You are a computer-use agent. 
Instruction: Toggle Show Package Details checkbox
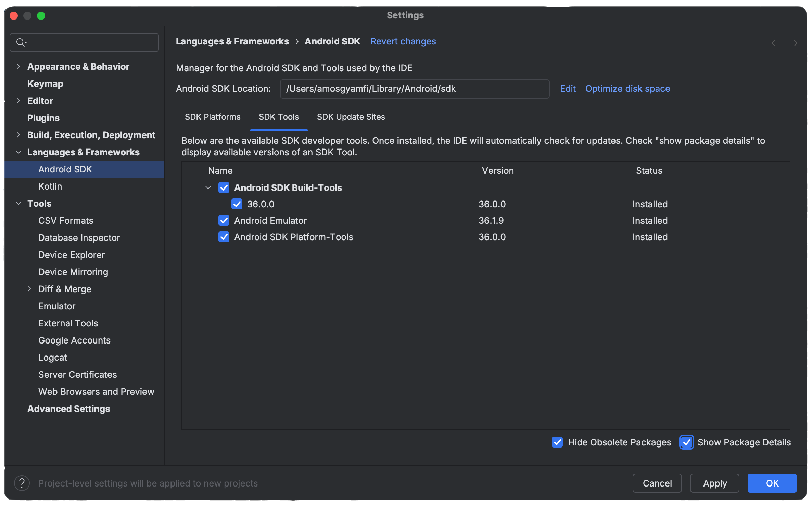[x=687, y=442]
